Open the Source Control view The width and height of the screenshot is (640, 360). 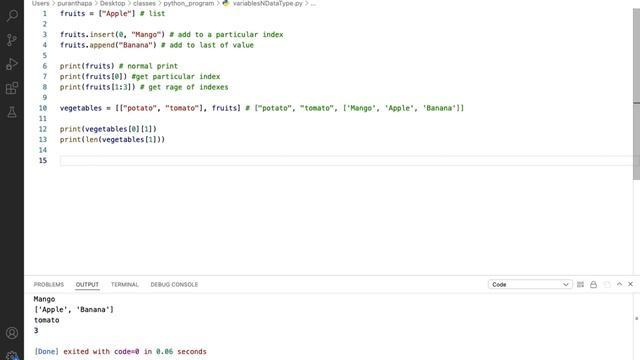[12, 40]
